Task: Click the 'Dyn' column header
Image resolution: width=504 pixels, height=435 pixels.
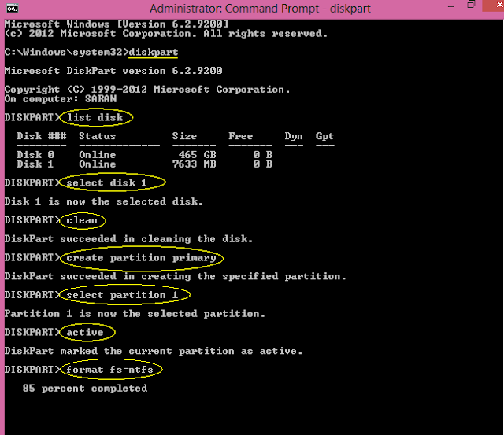Action: point(294,136)
